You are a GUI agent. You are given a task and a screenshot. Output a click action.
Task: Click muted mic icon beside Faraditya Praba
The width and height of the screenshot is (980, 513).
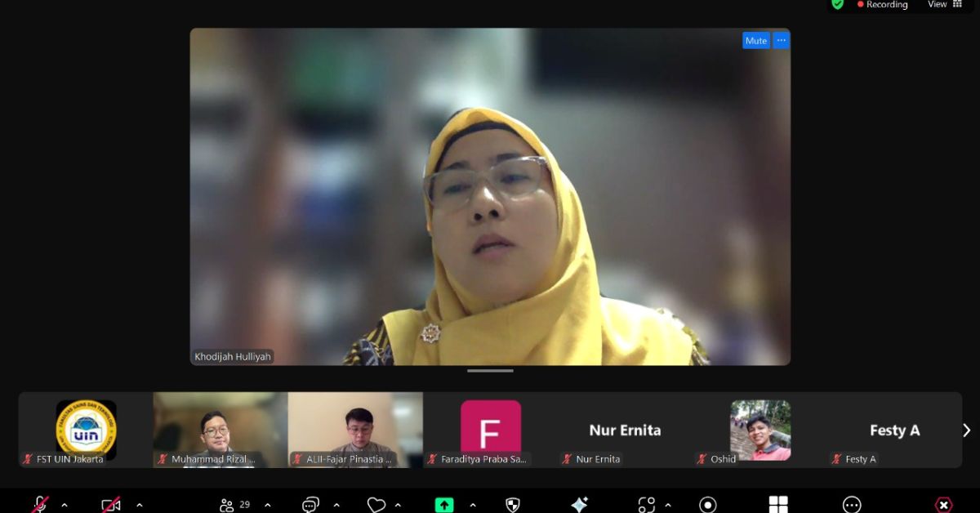tap(433, 459)
